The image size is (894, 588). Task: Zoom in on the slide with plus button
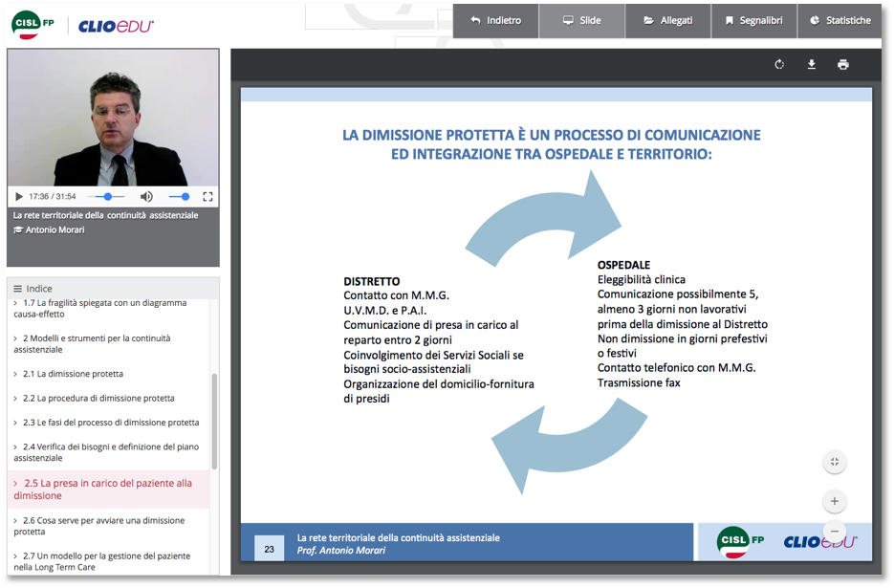(835, 501)
